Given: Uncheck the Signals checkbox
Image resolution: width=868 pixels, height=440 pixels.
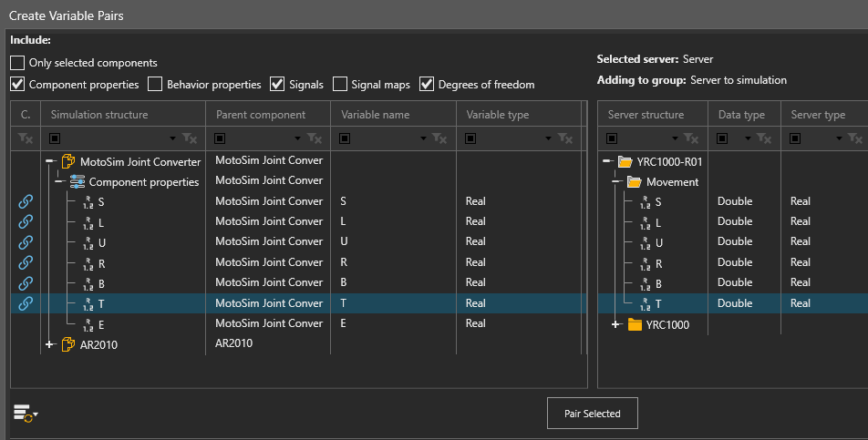Looking at the screenshot, I should coord(277,84).
